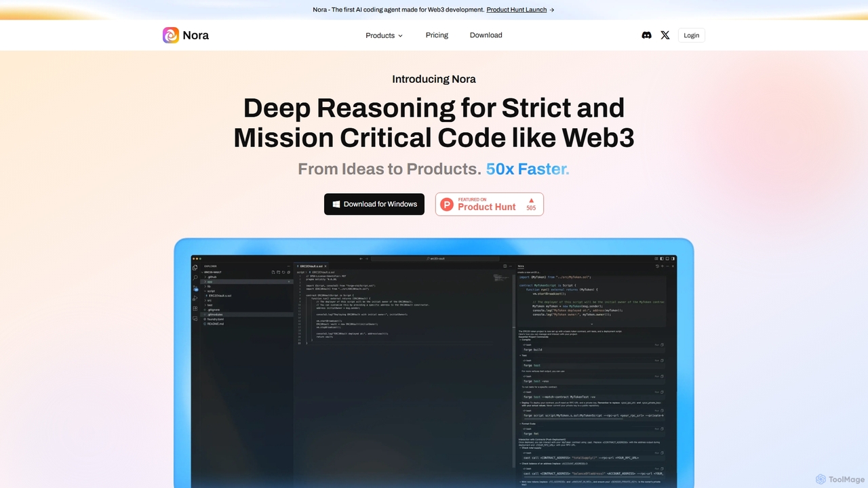Screen dimensions: 868x488
Task: Open the Download nav item
Action: click(x=486, y=35)
